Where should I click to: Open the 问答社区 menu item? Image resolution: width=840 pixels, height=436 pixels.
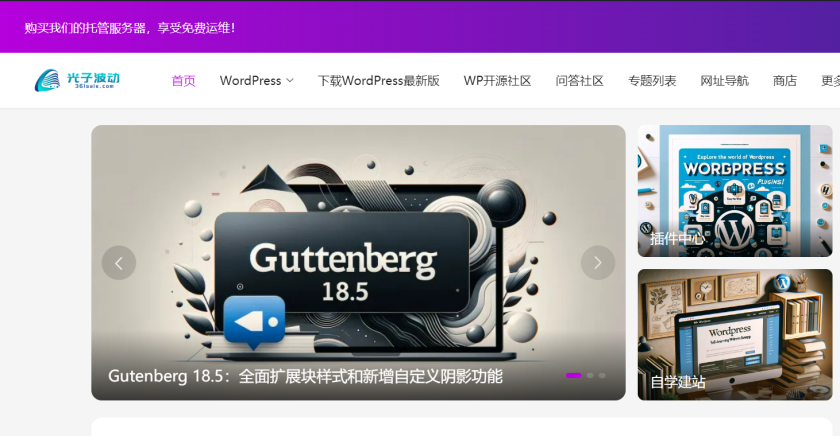coord(580,81)
